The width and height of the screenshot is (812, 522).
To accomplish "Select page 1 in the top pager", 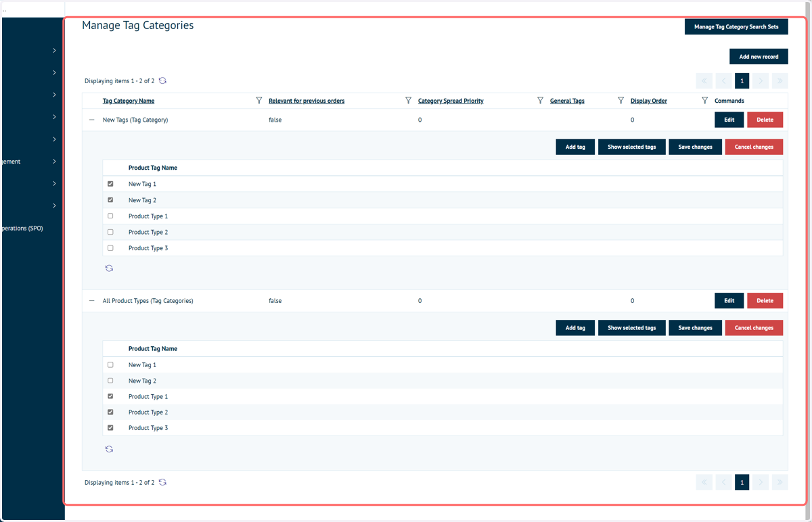I will coord(742,81).
